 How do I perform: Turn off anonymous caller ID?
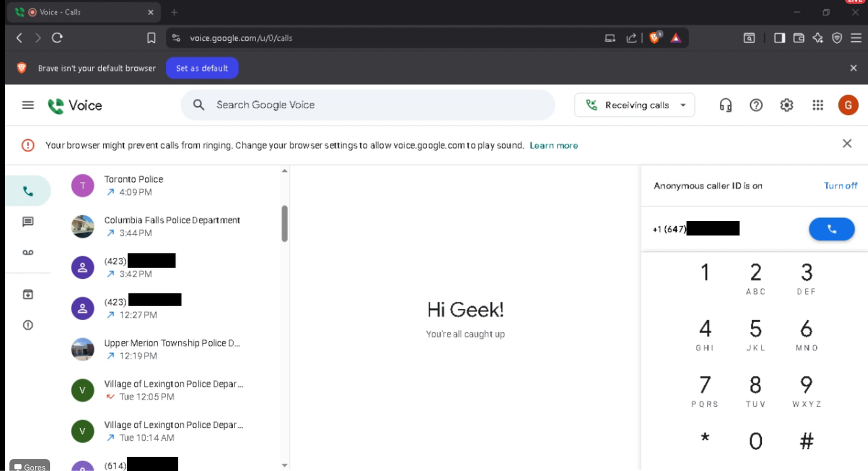[840, 186]
